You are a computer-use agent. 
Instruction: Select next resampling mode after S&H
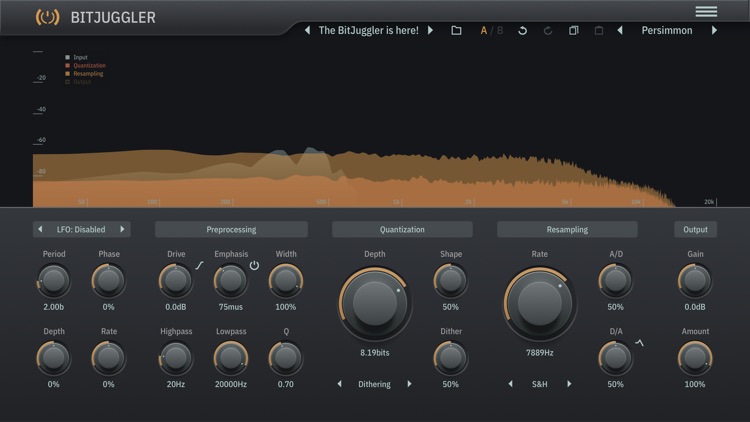(x=569, y=384)
